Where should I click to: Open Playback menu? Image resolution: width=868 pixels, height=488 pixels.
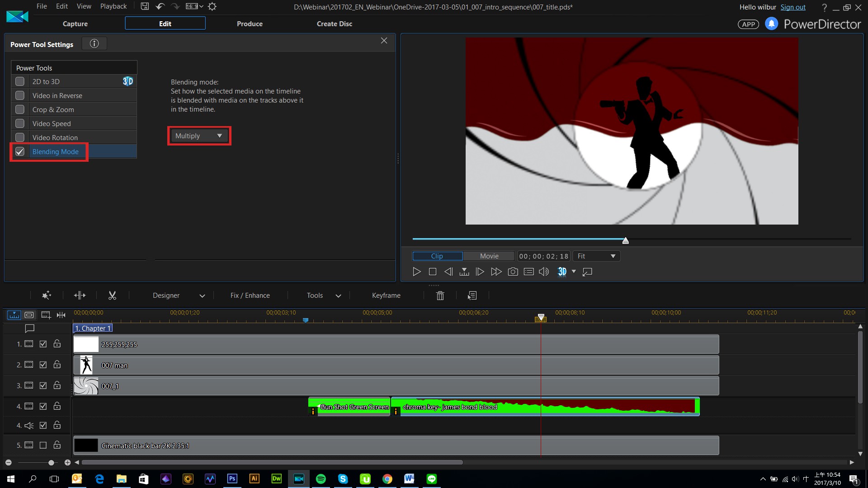113,6
